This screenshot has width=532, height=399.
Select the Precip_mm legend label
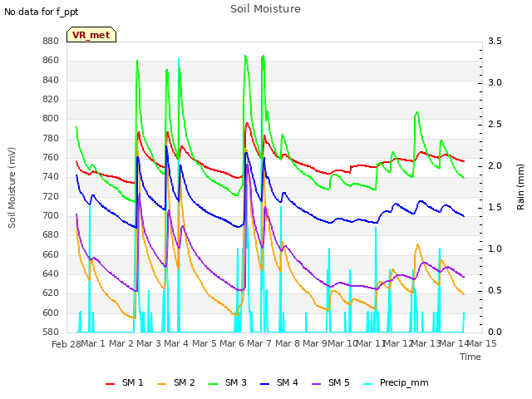tap(404, 383)
